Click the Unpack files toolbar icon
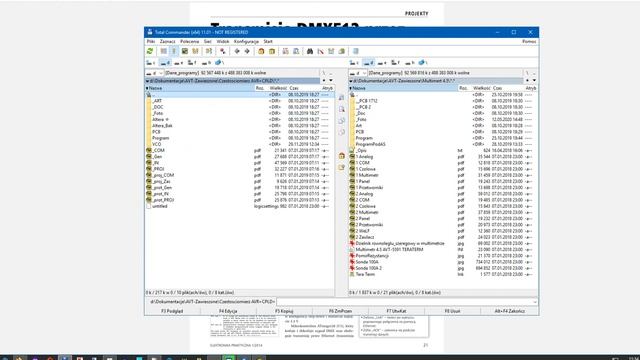This screenshot has width=640, height=360. [272, 51]
